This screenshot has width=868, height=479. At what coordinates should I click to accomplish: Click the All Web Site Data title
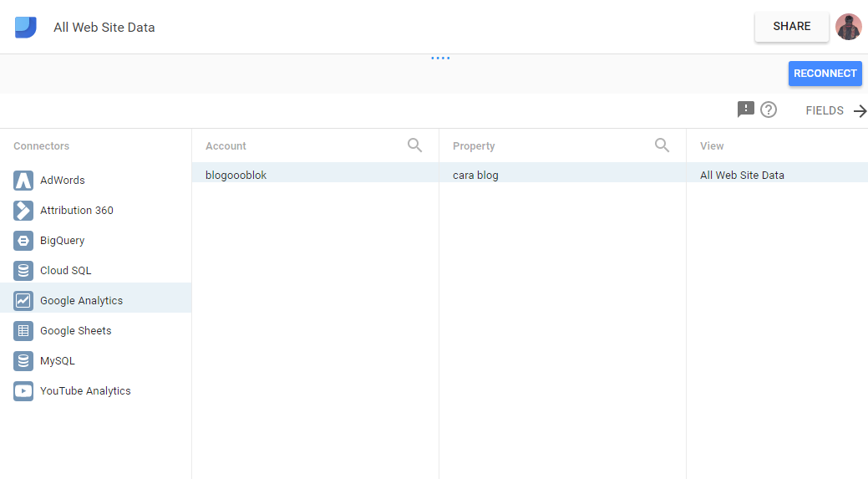coord(104,27)
